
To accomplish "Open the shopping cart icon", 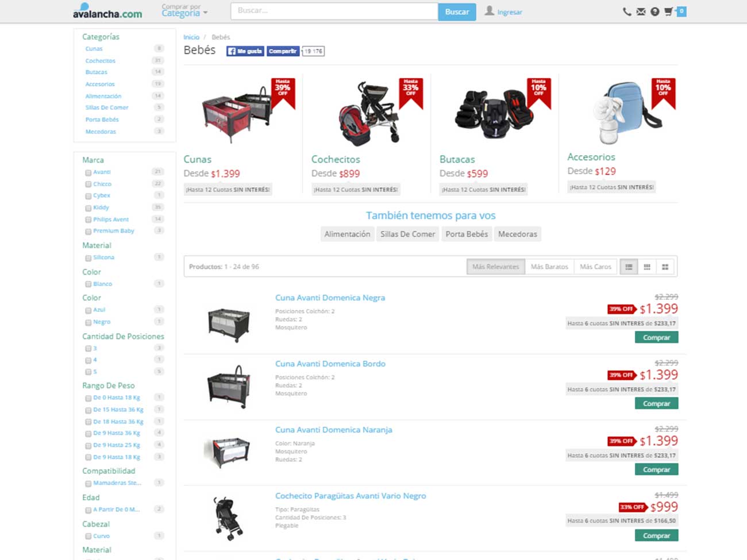I will pos(668,11).
